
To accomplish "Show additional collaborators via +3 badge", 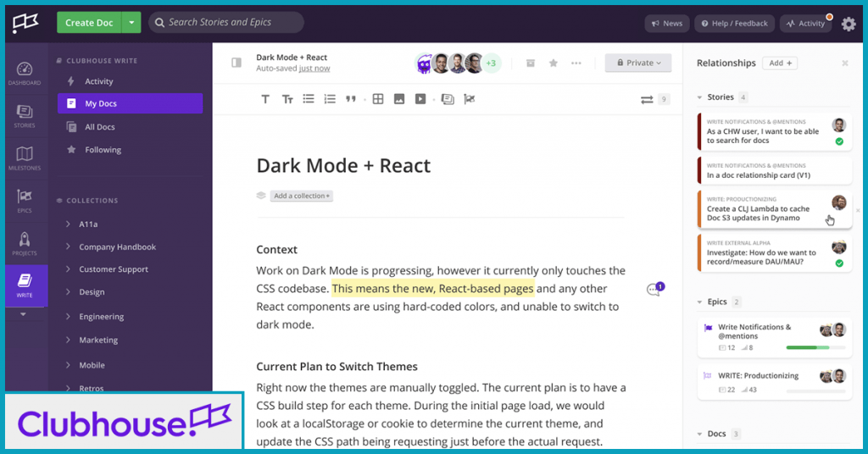I will point(491,63).
